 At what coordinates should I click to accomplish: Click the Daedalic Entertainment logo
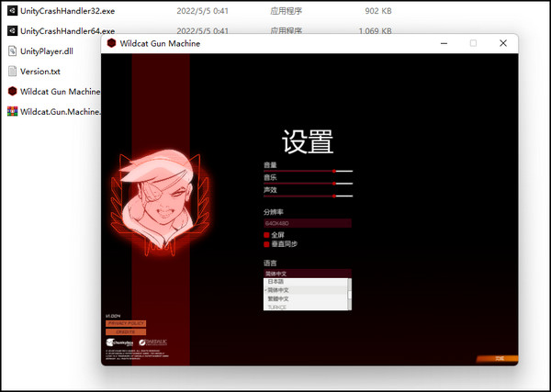(153, 342)
